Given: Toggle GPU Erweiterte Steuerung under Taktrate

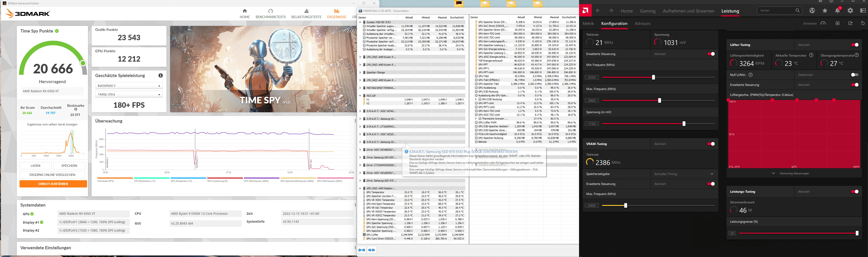Looking at the screenshot, I should tap(711, 54).
